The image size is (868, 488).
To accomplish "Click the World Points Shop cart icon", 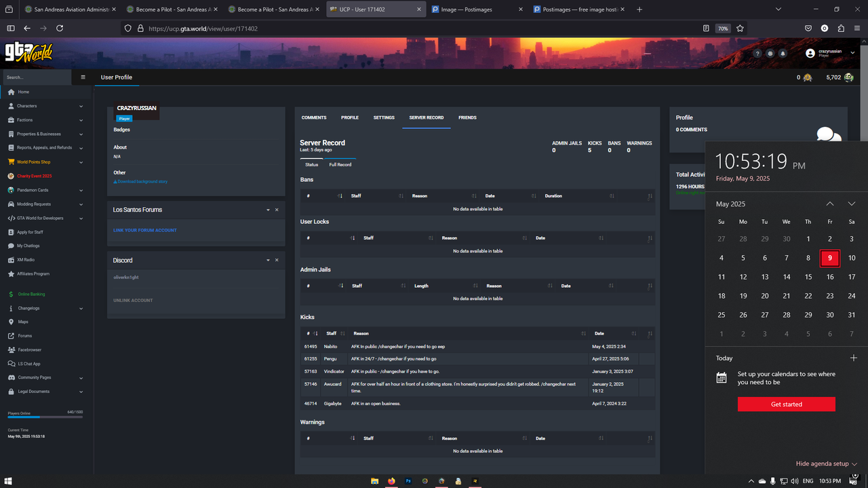I will pos(11,162).
